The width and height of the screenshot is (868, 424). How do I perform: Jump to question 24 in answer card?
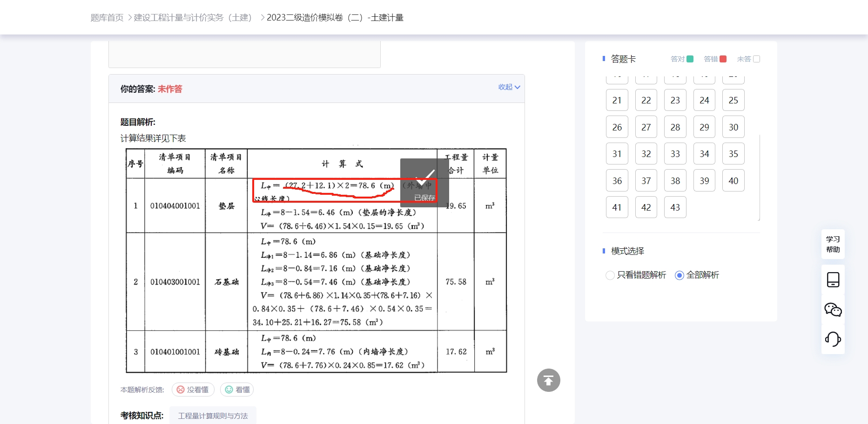704,100
